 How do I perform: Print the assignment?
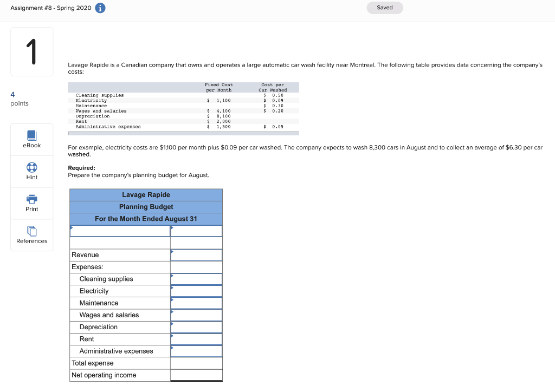click(31, 203)
